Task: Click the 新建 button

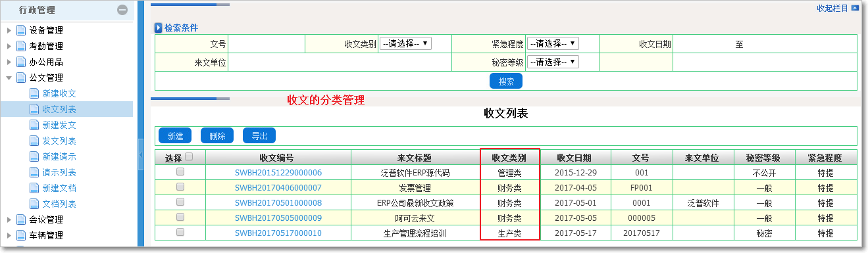Action: tap(175, 135)
